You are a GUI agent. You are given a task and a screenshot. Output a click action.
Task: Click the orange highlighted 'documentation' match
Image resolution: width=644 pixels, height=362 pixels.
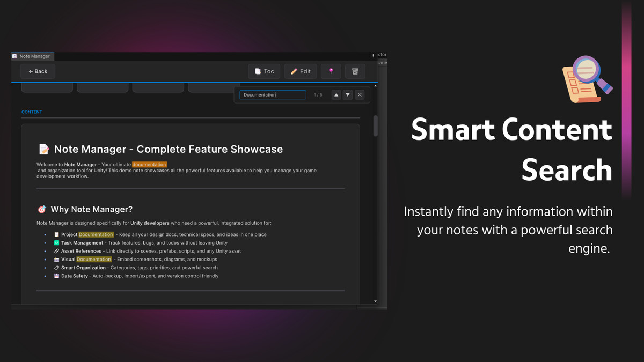click(149, 164)
